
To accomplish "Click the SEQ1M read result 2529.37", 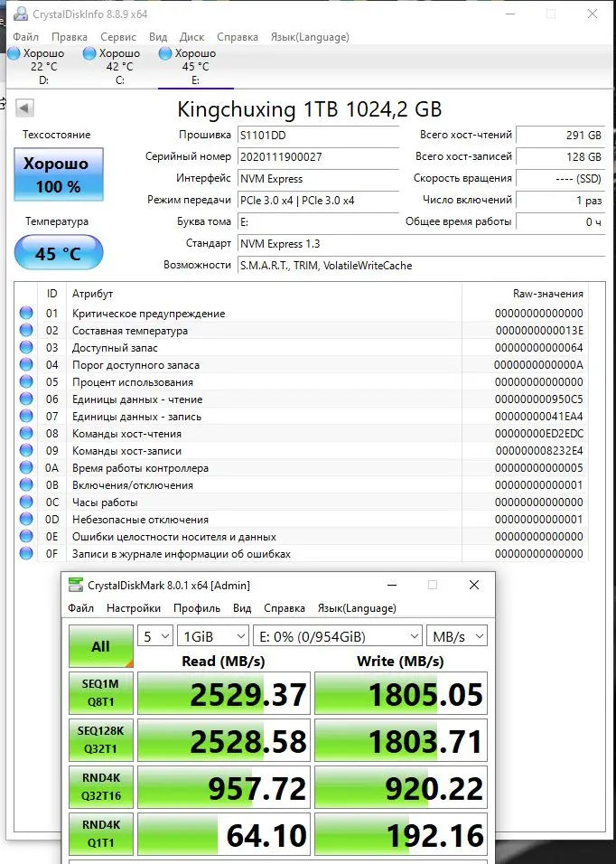I will 224,693.
